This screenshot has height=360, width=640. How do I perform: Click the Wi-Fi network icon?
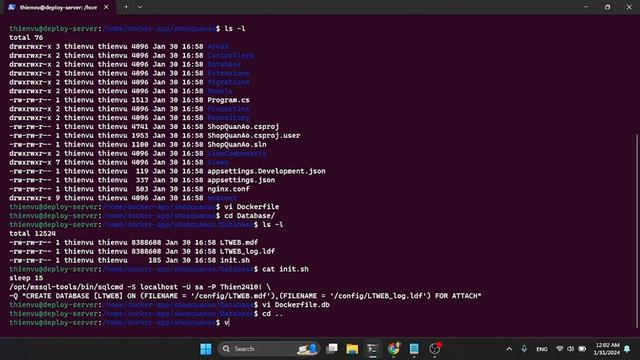pos(560,349)
